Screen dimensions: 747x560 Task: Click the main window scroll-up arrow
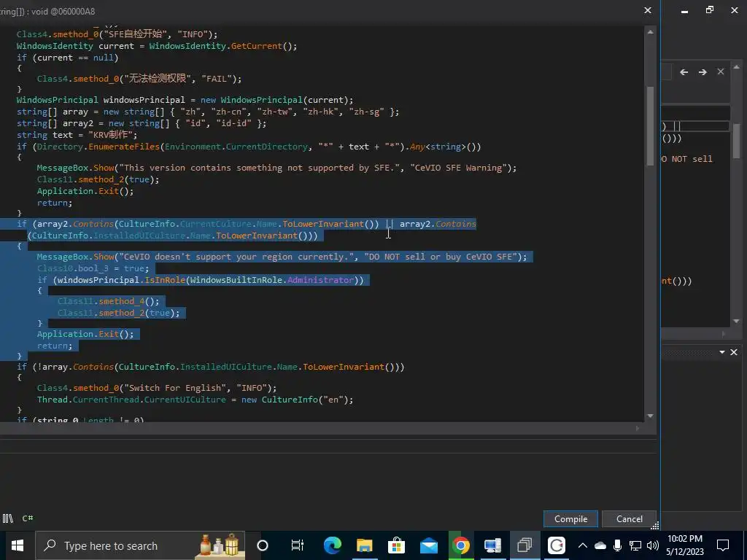pos(736,66)
